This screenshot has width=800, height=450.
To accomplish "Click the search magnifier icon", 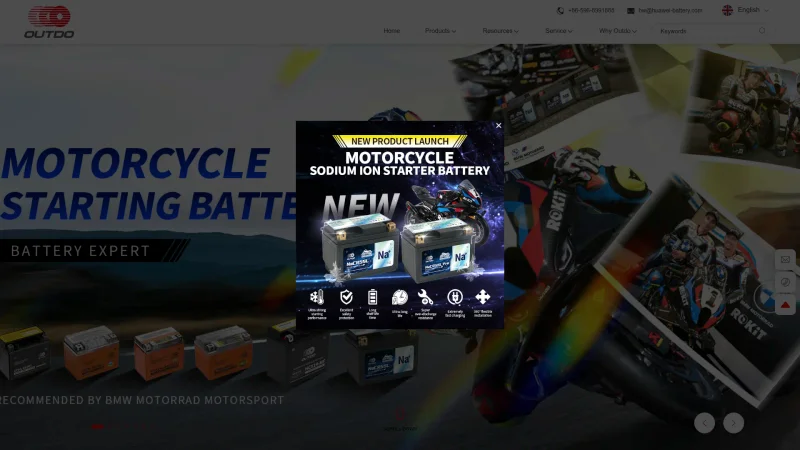I will (x=762, y=31).
